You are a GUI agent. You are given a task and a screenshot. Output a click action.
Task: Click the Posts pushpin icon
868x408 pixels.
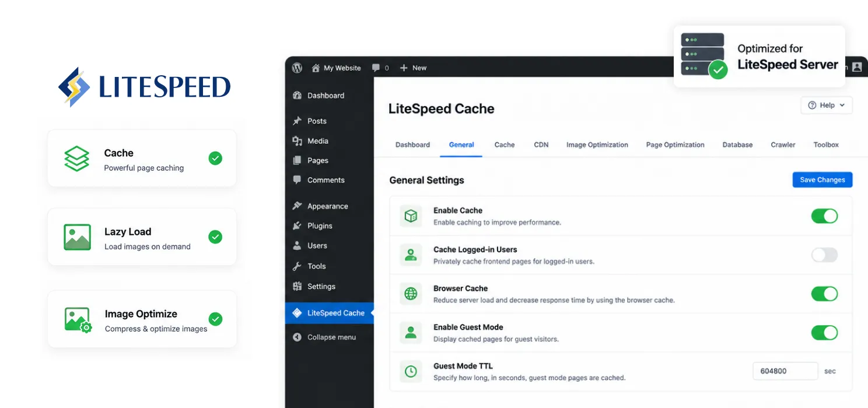pyautogui.click(x=297, y=121)
